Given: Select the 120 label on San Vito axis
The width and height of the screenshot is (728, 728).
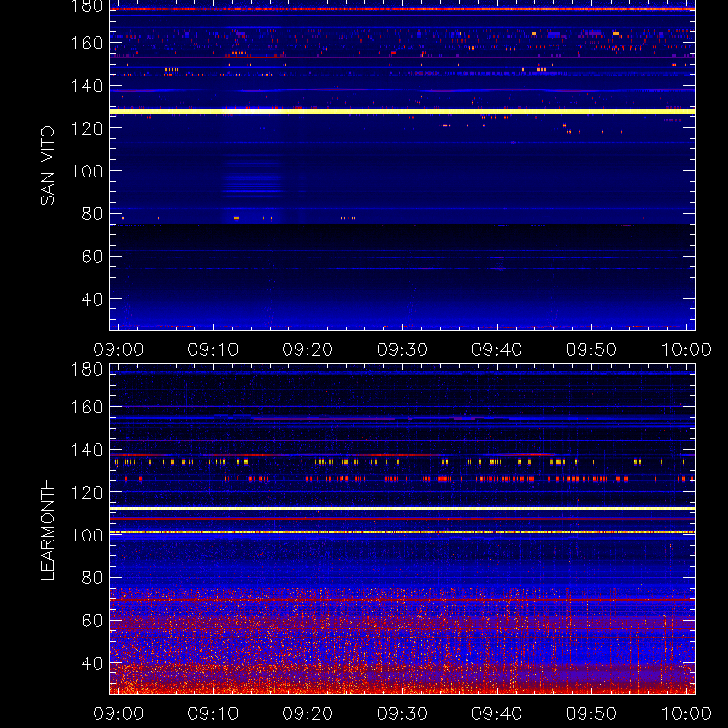Looking at the screenshot, I should 86,128.
